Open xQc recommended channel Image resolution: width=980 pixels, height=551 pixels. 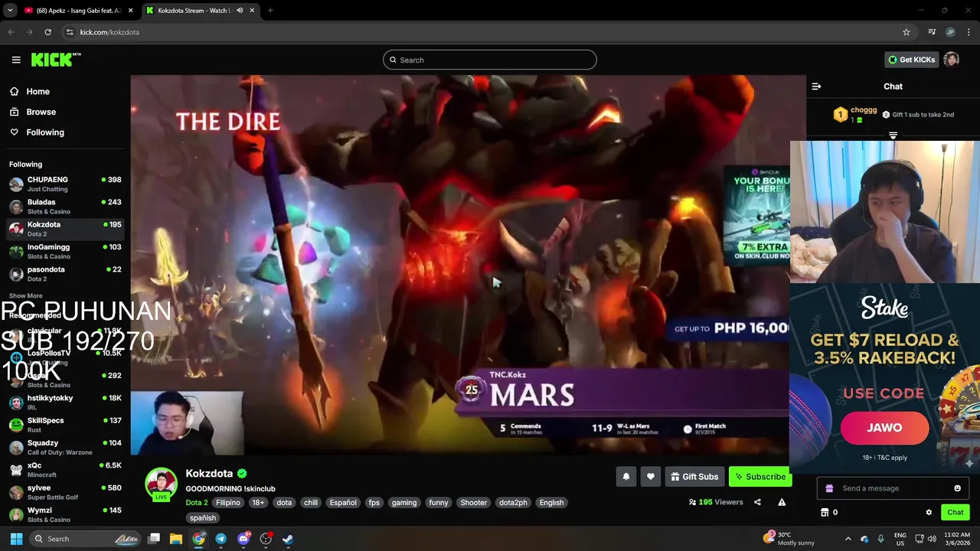click(65, 470)
